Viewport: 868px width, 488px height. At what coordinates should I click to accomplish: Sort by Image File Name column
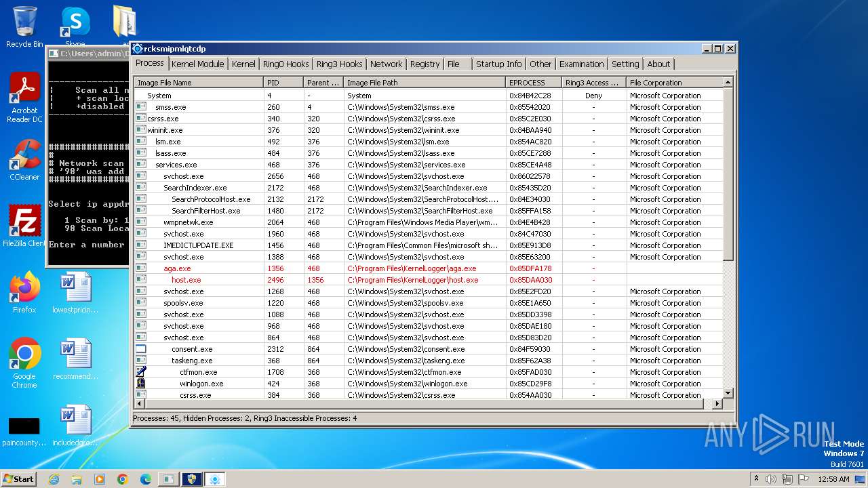(x=199, y=83)
